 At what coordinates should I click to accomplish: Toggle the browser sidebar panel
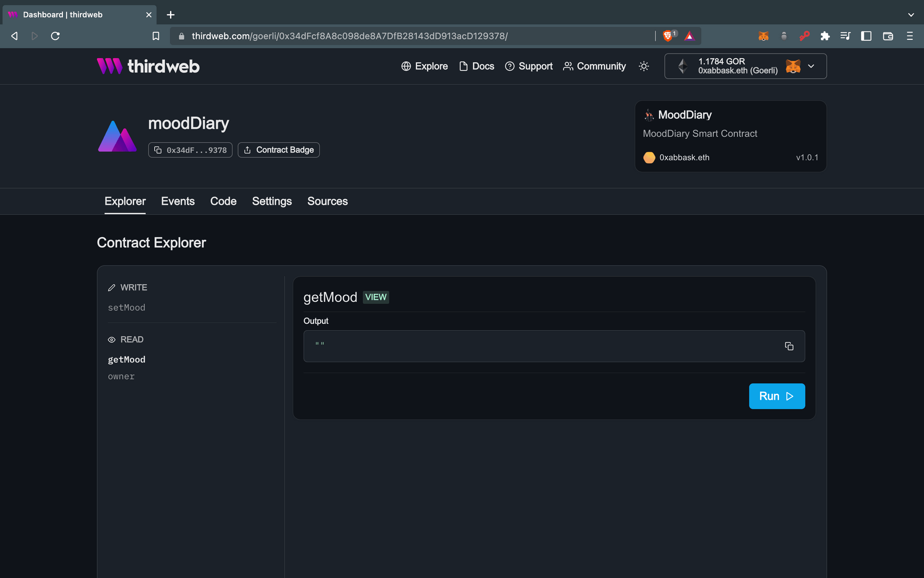866,36
